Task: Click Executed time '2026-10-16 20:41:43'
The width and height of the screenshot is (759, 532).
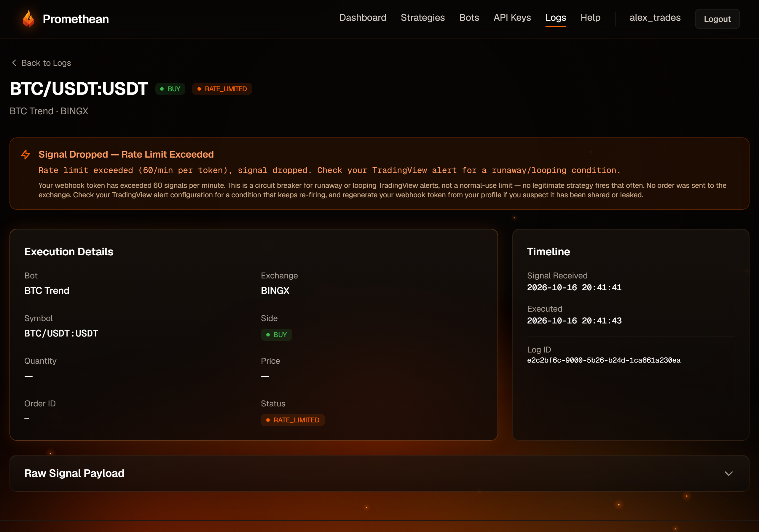Action: tap(574, 320)
